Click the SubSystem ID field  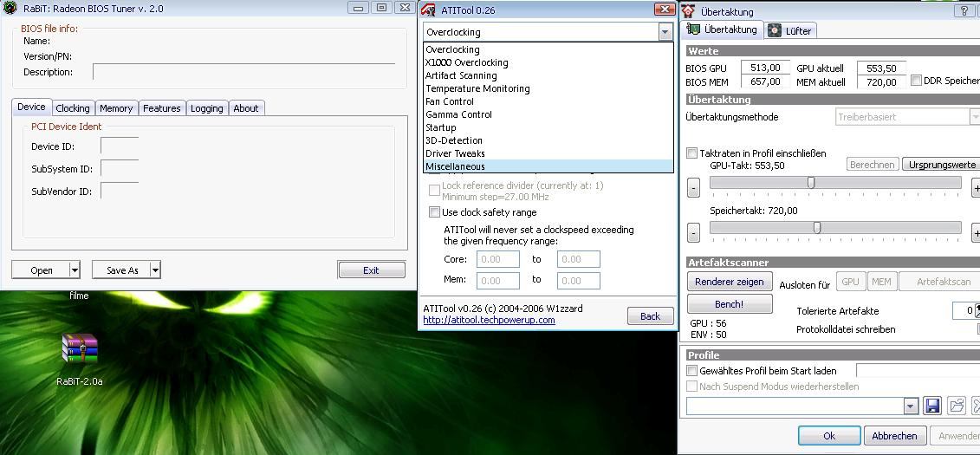(x=120, y=168)
